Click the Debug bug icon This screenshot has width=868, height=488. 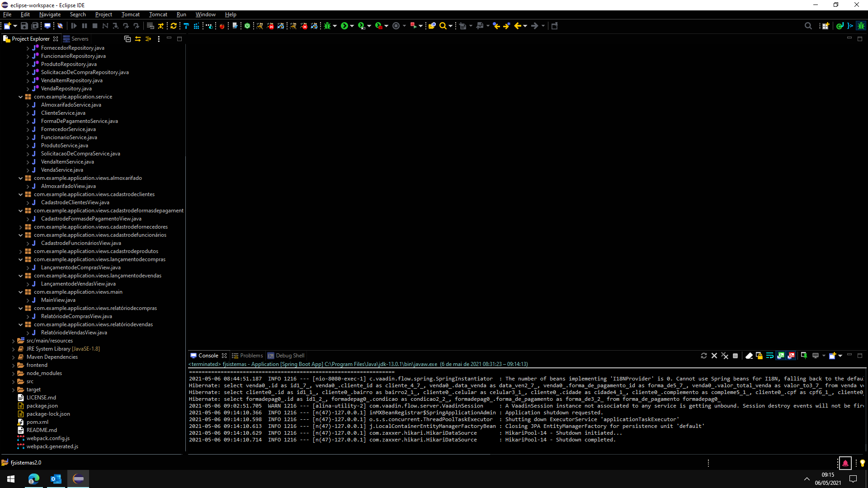click(x=327, y=26)
